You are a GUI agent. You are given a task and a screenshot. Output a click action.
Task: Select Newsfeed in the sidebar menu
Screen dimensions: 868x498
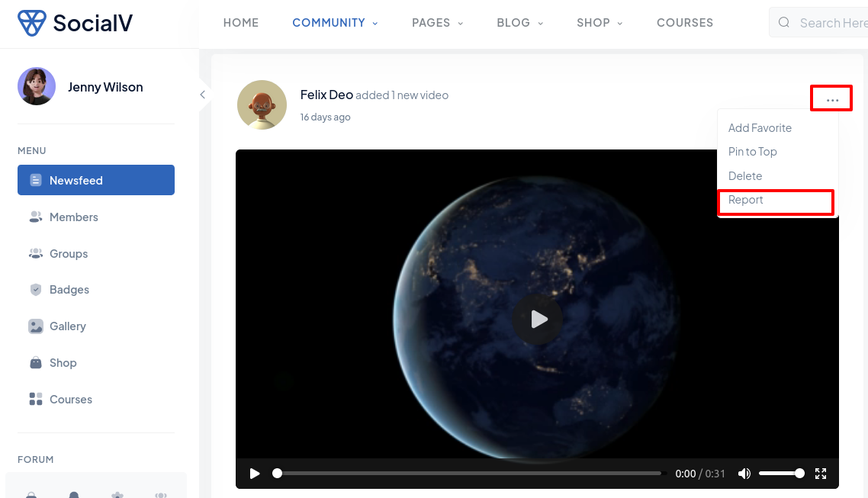click(96, 180)
